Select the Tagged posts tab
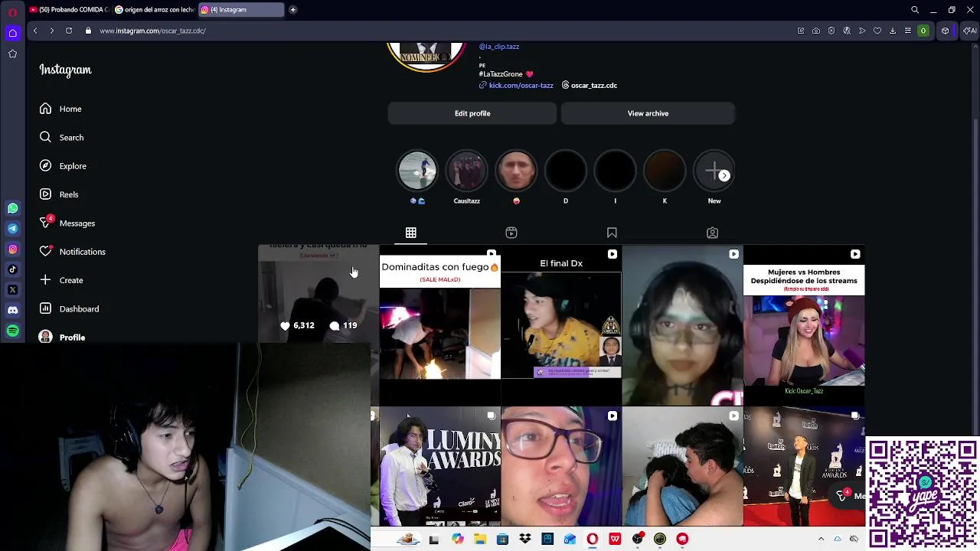This screenshot has width=980, height=551. click(712, 233)
